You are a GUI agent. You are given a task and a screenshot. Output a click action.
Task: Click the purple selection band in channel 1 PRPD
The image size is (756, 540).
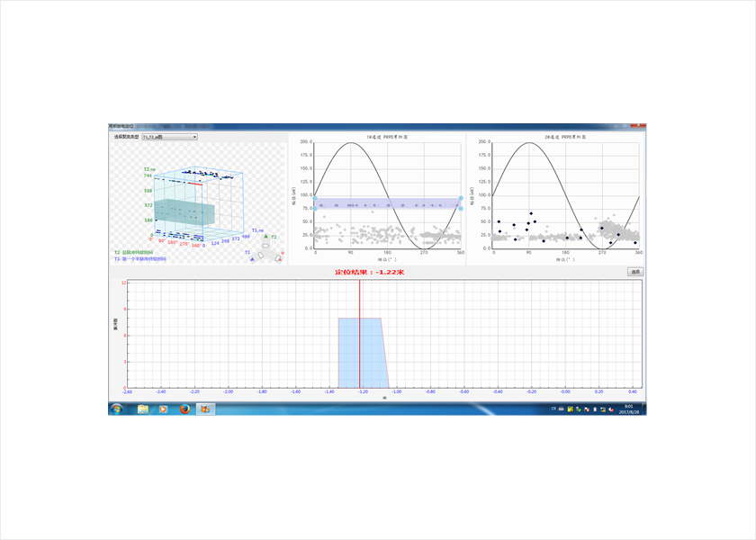click(x=387, y=203)
